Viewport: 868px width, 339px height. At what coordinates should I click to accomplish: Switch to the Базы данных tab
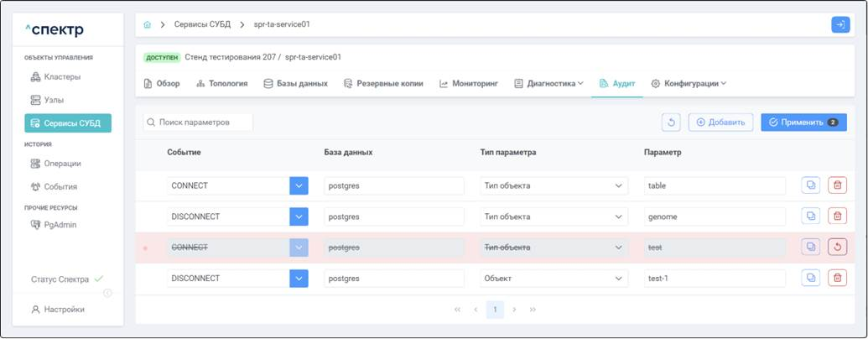pyautogui.click(x=295, y=84)
